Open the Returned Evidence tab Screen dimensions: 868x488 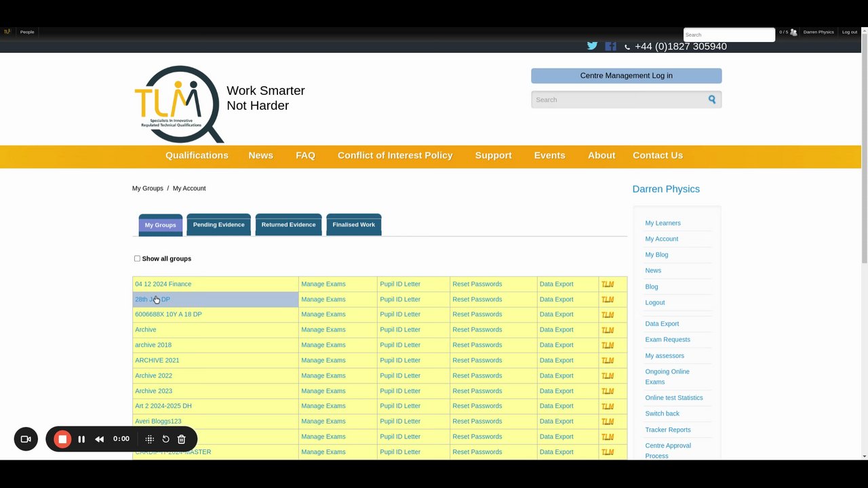coord(288,224)
